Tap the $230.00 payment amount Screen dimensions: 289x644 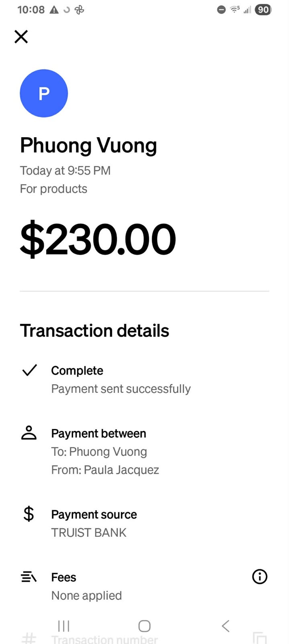pyautogui.click(x=98, y=240)
